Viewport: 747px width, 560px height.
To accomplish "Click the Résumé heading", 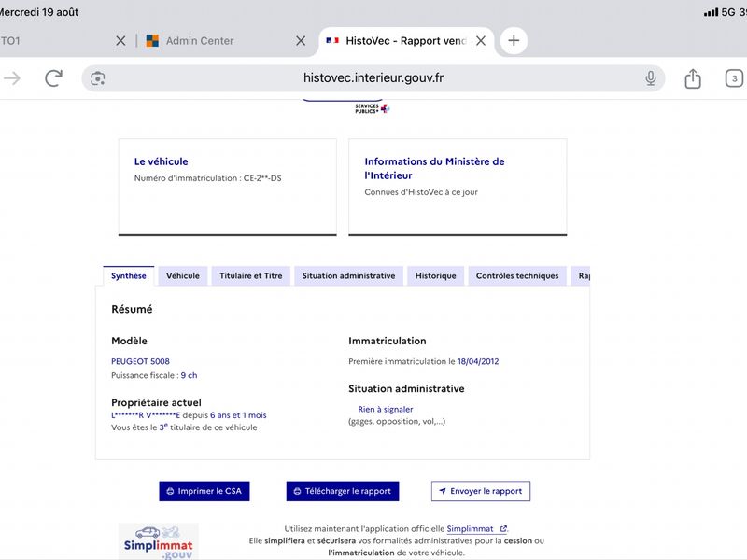I will (x=132, y=309).
